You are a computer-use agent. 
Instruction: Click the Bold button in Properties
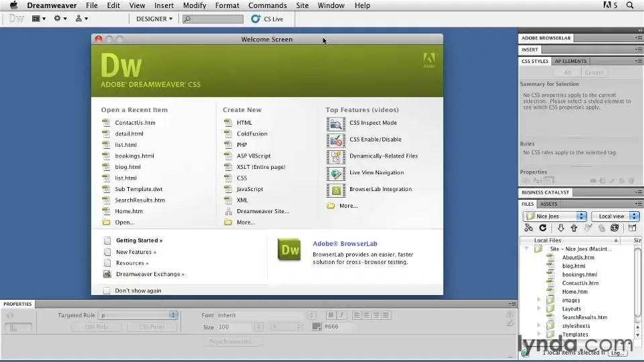pos(331,315)
